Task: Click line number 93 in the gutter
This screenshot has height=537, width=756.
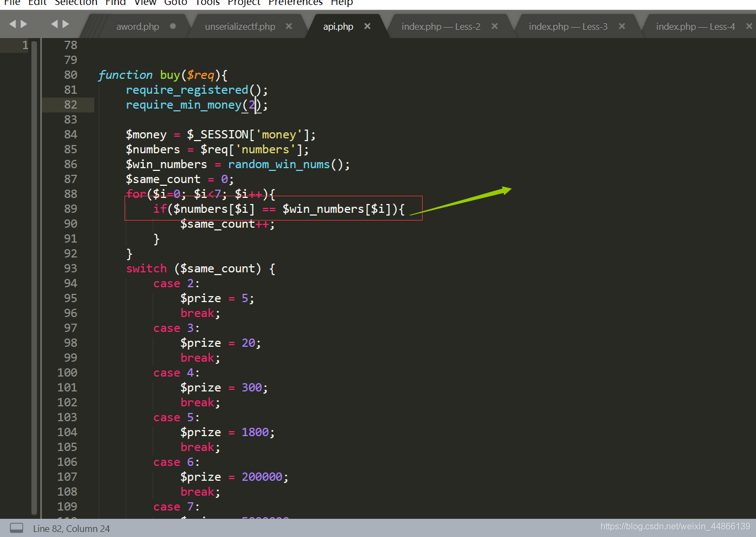Action: [71, 268]
